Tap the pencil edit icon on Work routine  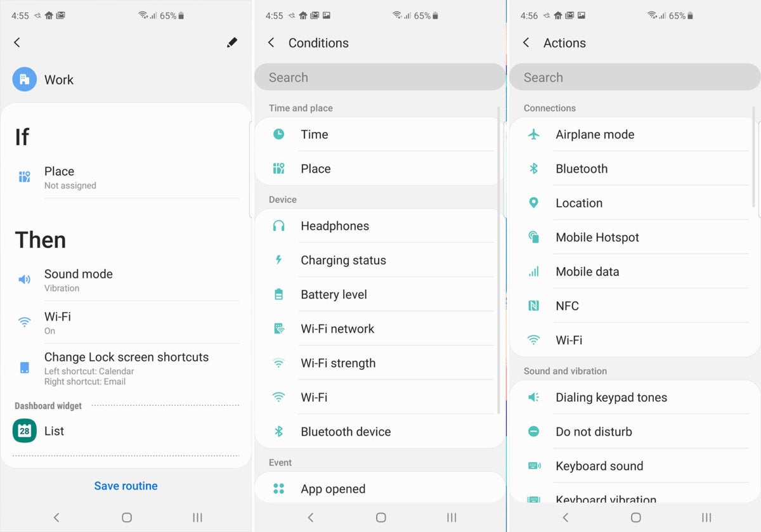tap(232, 42)
